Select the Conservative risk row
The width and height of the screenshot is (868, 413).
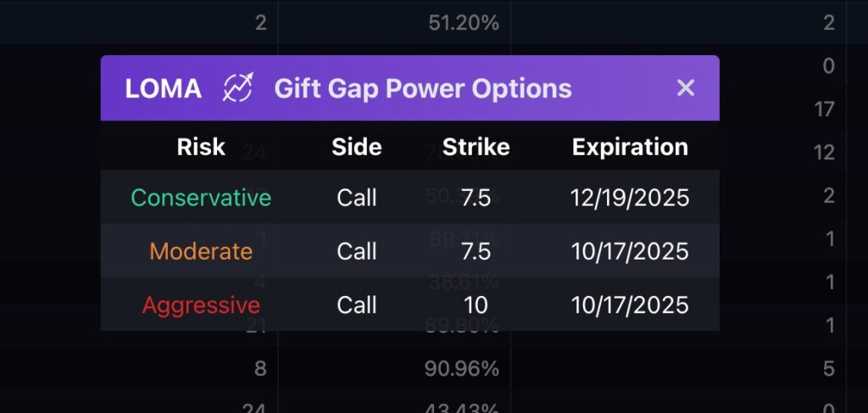[410, 197]
